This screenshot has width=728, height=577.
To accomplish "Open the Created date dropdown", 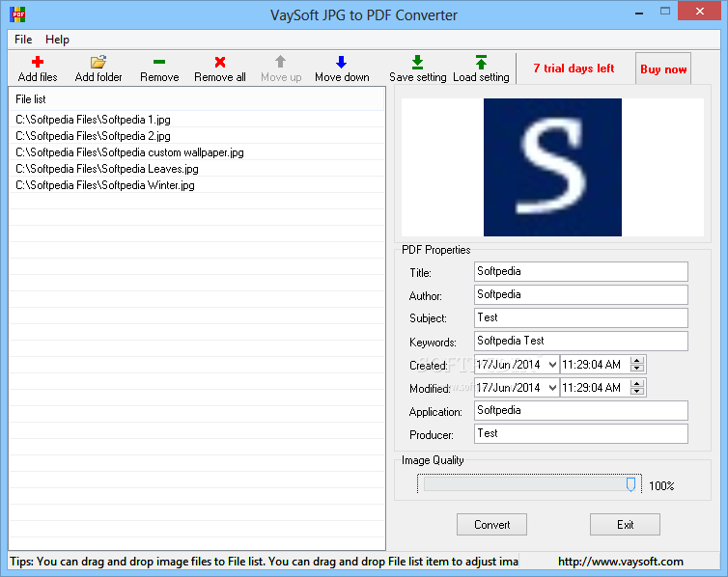I will pyautogui.click(x=552, y=365).
